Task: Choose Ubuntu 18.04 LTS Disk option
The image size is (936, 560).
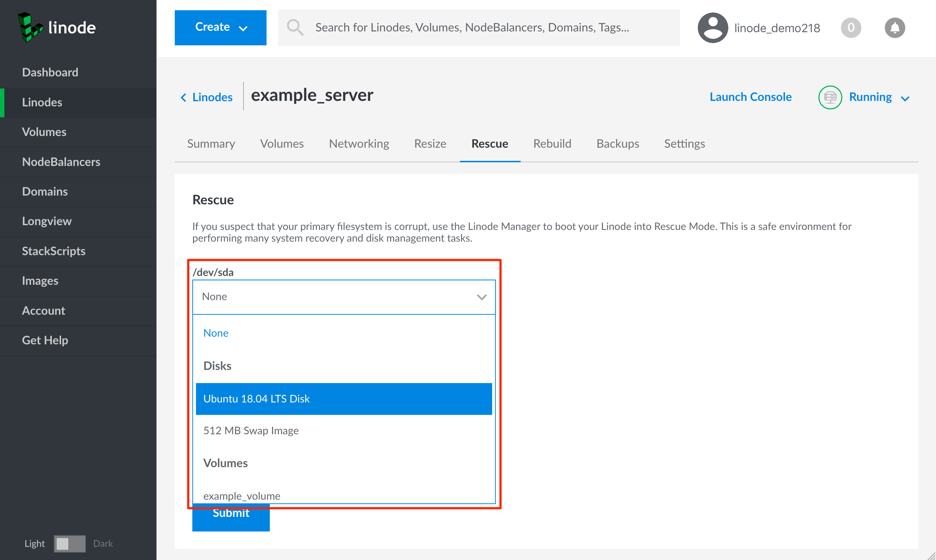Action: coord(343,399)
